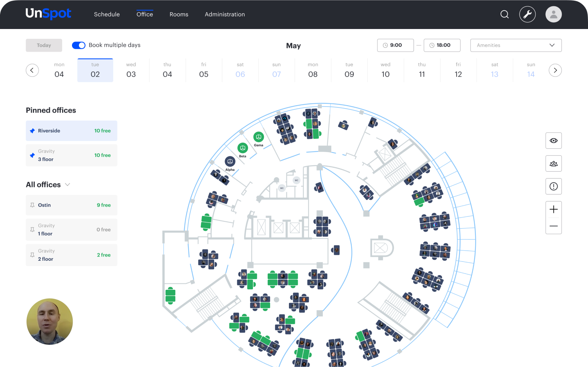Disable the Book multiple days toggle
The width and height of the screenshot is (588, 367).
pyautogui.click(x=79, y=45)
